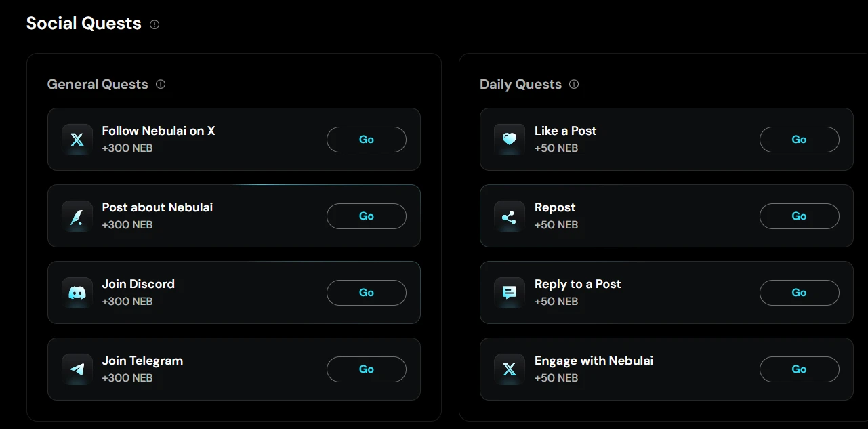Select the Join Discord quest title

pyautogui.click(x=138, y=284)
